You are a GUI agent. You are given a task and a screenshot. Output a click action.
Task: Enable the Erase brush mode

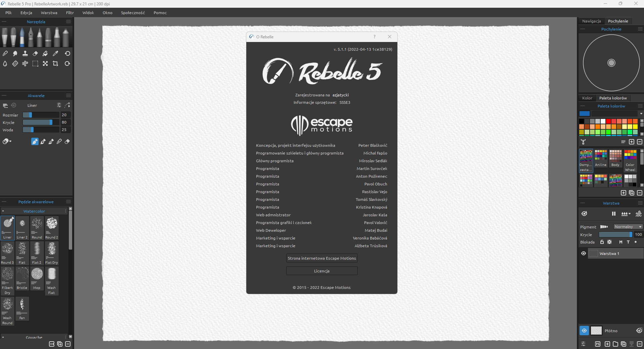67,141
